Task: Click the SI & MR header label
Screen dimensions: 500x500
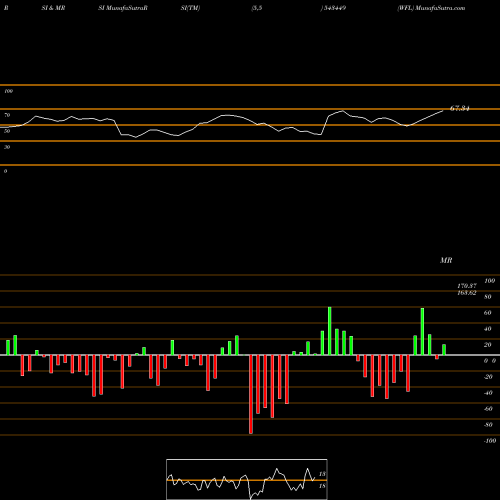Action: tap(53, 8)
